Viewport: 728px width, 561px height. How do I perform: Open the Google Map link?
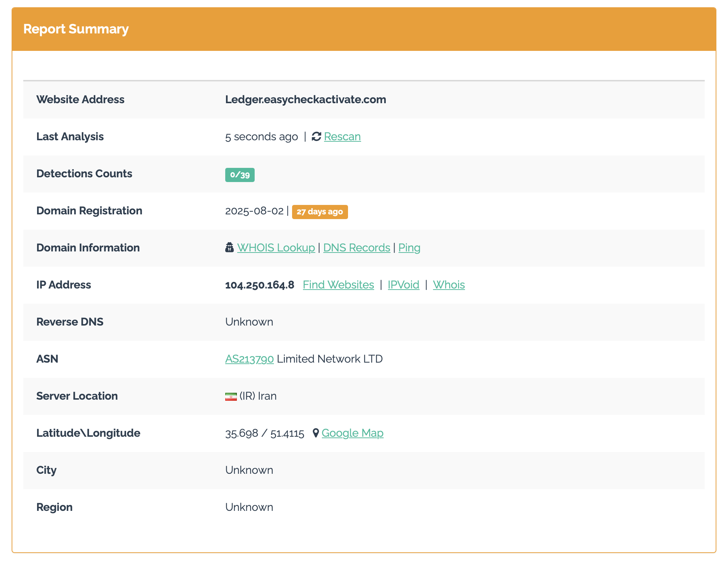tap(353, 433)
